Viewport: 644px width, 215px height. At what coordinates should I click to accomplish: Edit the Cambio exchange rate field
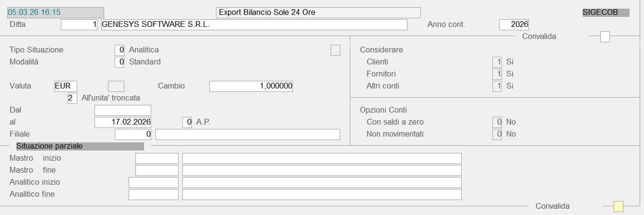pos(251,86)
